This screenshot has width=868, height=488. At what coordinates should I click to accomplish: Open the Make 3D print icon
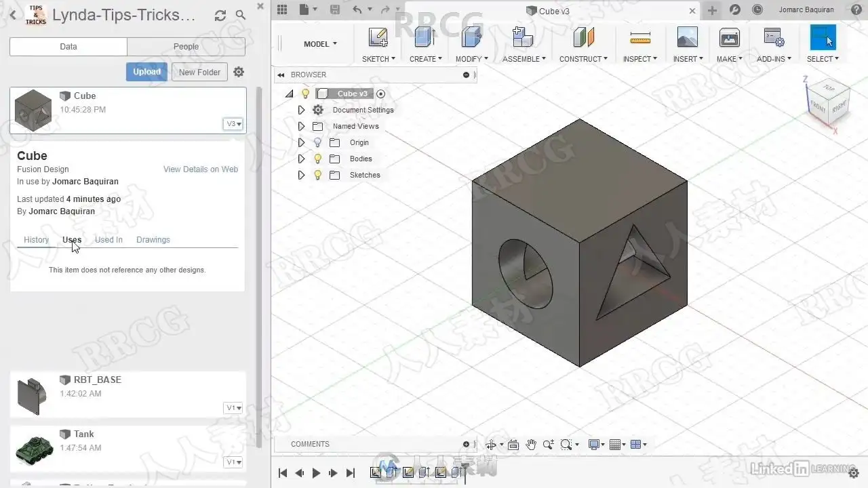(729, 38)
